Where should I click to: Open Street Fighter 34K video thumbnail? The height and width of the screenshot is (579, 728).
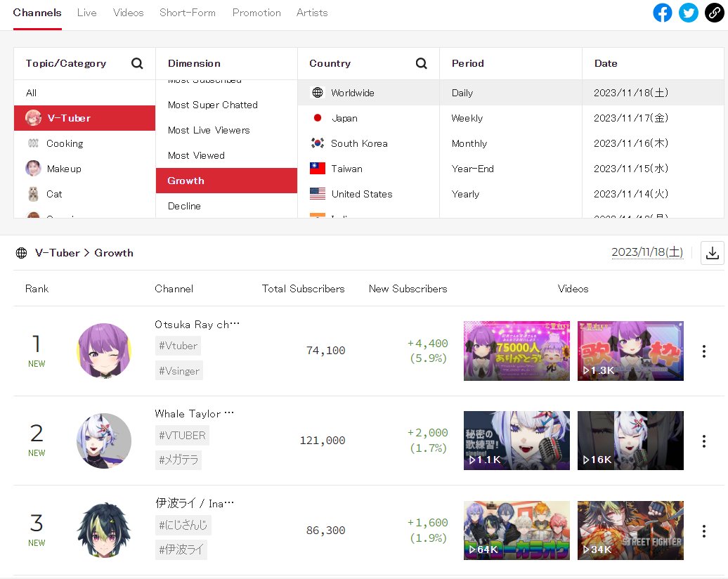point(630,531)
